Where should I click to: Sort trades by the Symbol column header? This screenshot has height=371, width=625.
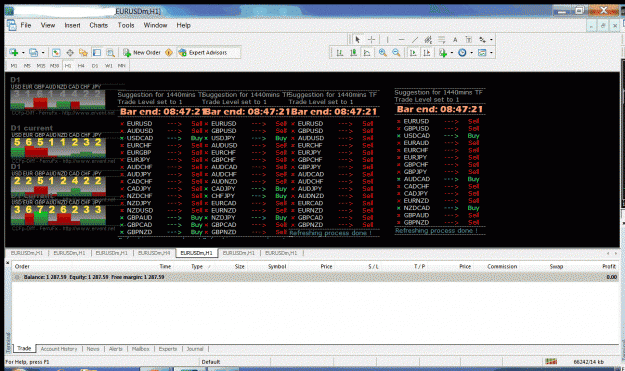coord(277,266)
